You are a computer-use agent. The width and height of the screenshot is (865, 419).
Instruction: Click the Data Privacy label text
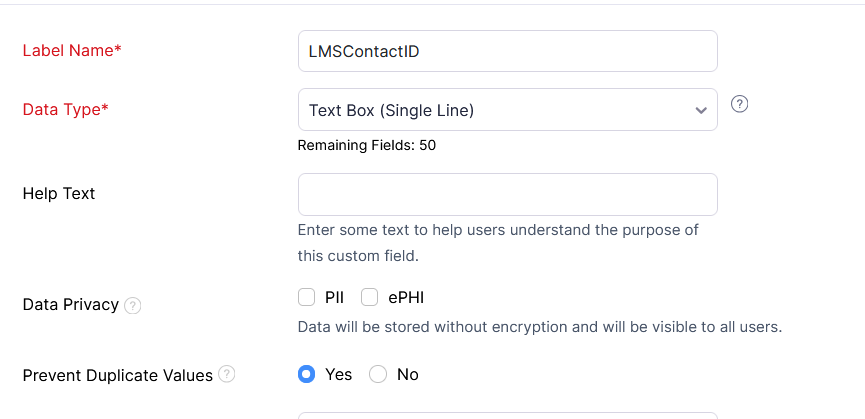point(70,304)
